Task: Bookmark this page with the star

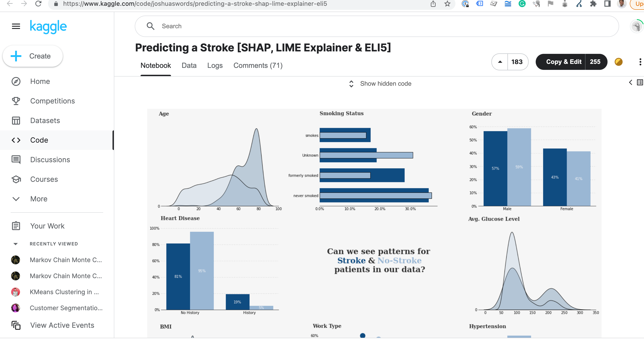Action: pos(447,4)
